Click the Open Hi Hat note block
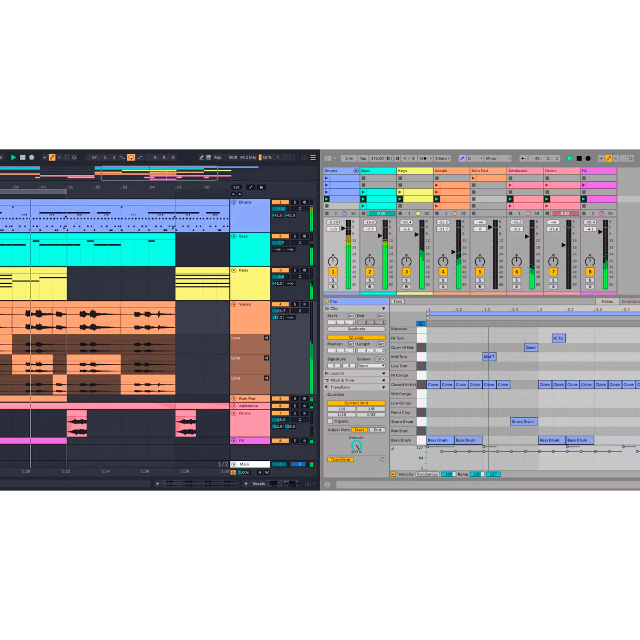Viewport: 640px width, 640px height. [x=531, y=347]
